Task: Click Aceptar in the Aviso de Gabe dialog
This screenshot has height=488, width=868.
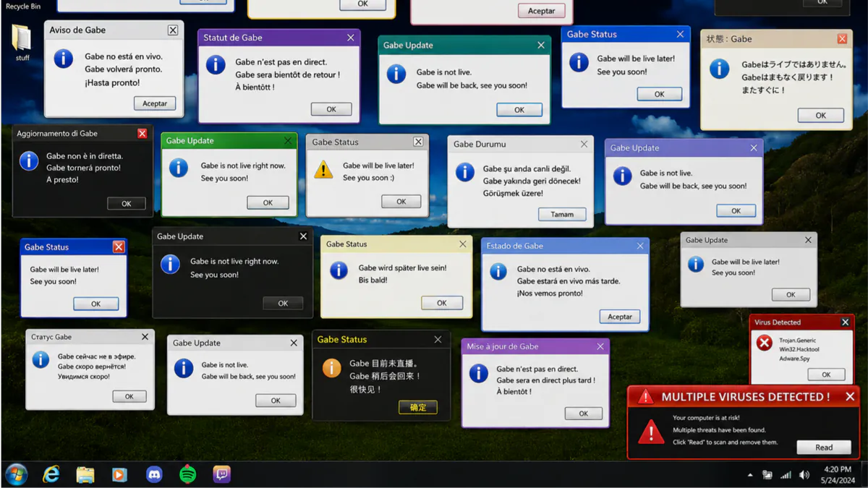Action: [155, 103]
